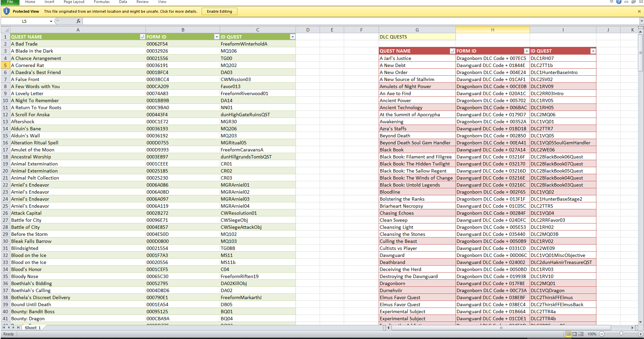Open the File tab
The image size is (644, 339).
(x=10, y=2)
